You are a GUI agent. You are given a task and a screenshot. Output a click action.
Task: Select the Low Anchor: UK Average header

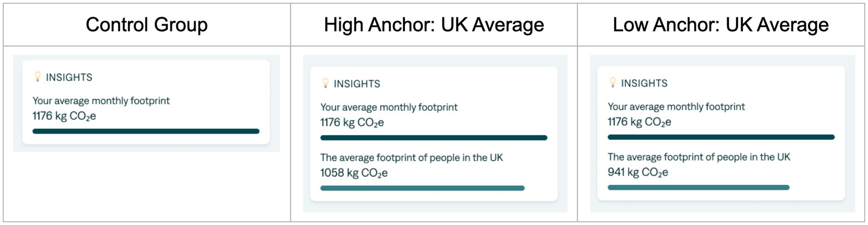(721, 25)
